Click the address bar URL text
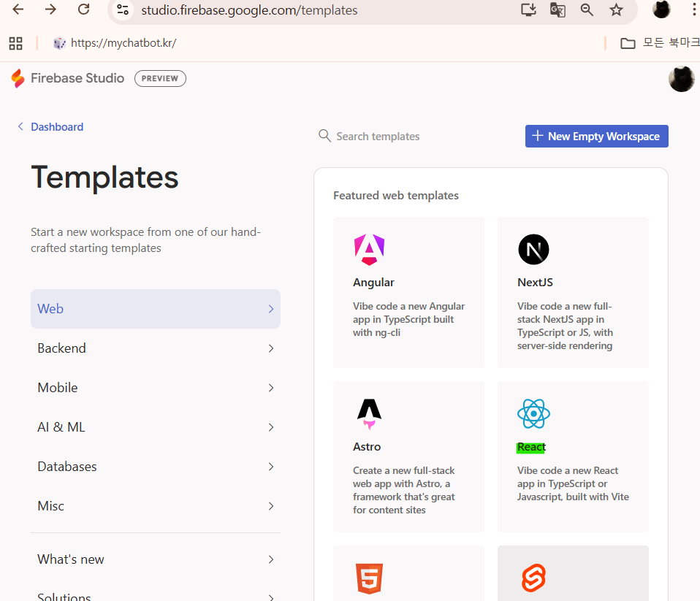 point(249,9)
